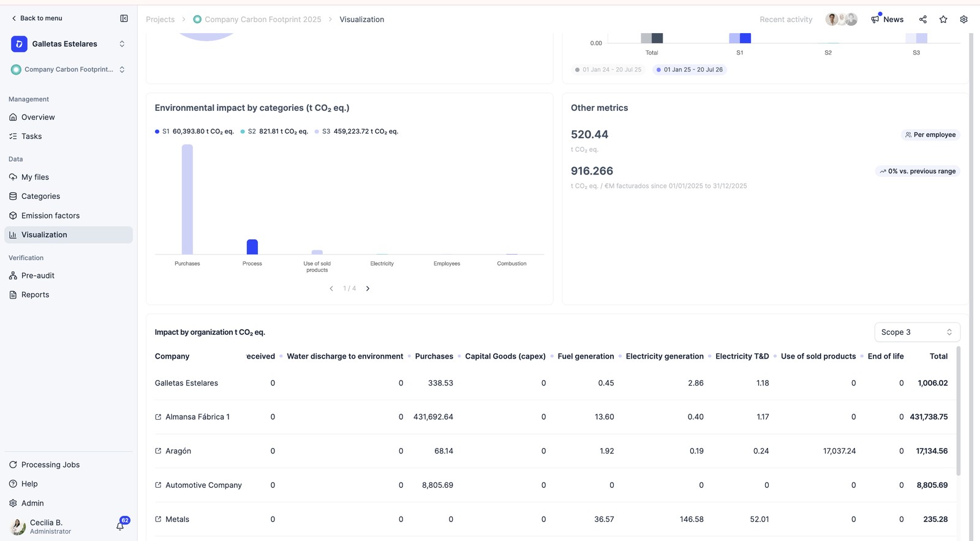Open Almansa Fábrica 1 external link icon
This screenshot has height=541, width=980.
pyautogui.click(x=158, y=417)
